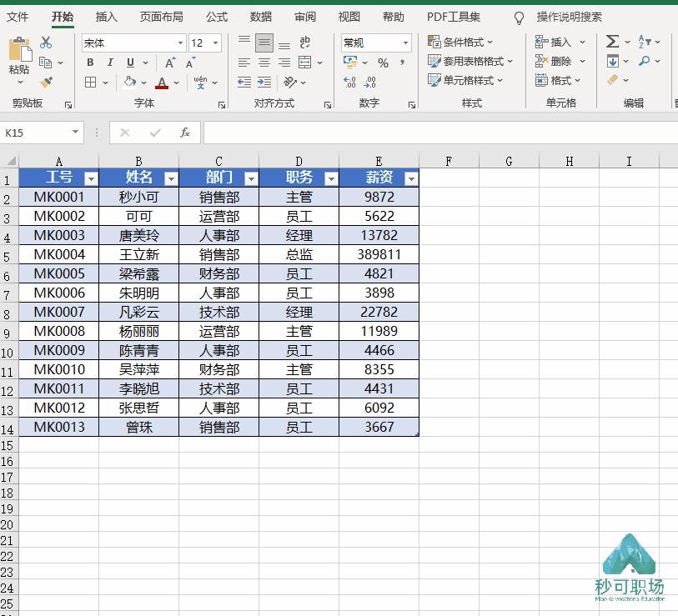The width and height of the screenshot is (678, 616).
Task: Switch to 数据 tab
Action: pyautogui.click(x=261, y=17)
